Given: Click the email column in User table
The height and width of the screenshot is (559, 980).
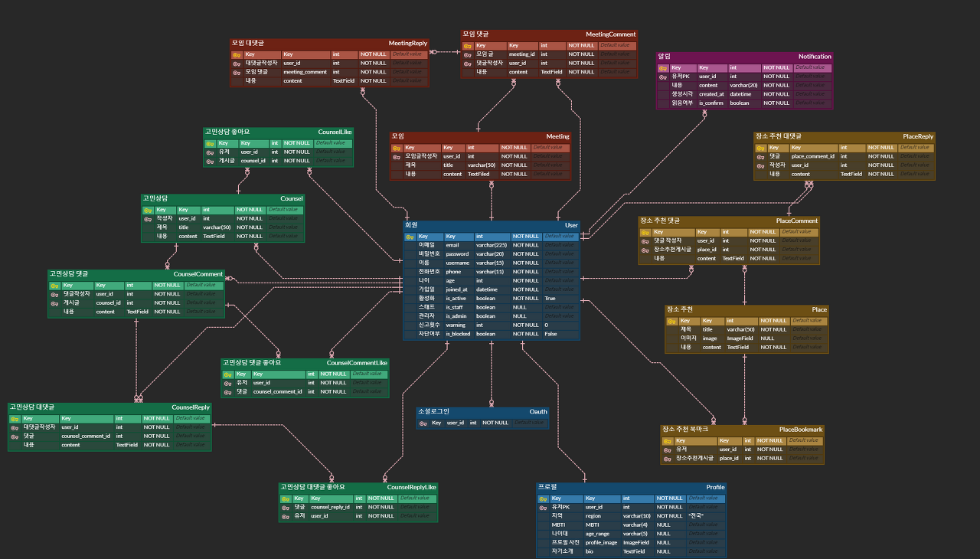Looking at the screenshot, I should [453, 245].
